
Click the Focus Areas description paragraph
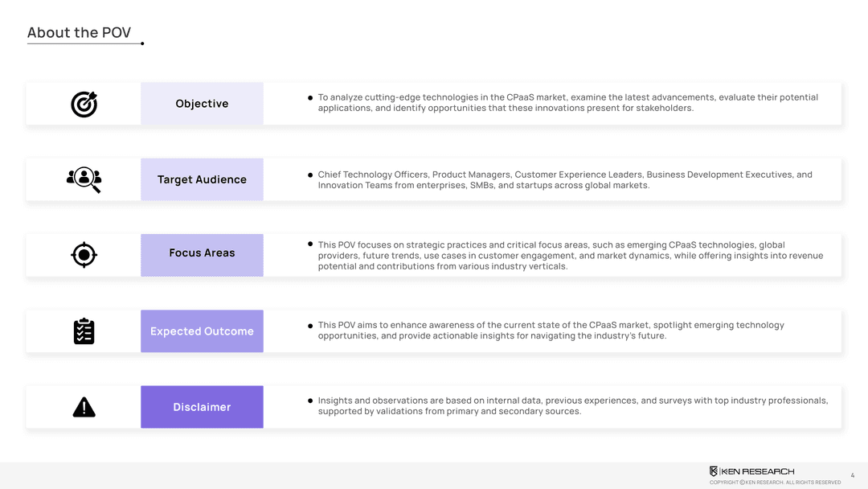click(570, 256)
